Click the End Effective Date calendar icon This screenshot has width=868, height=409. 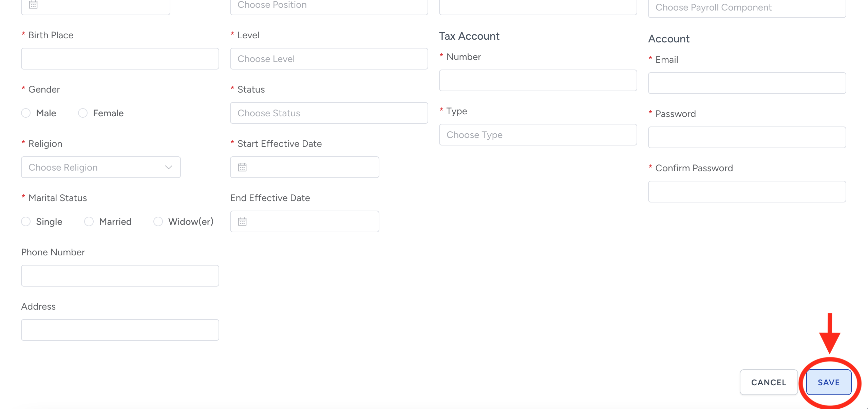[242, 221]
